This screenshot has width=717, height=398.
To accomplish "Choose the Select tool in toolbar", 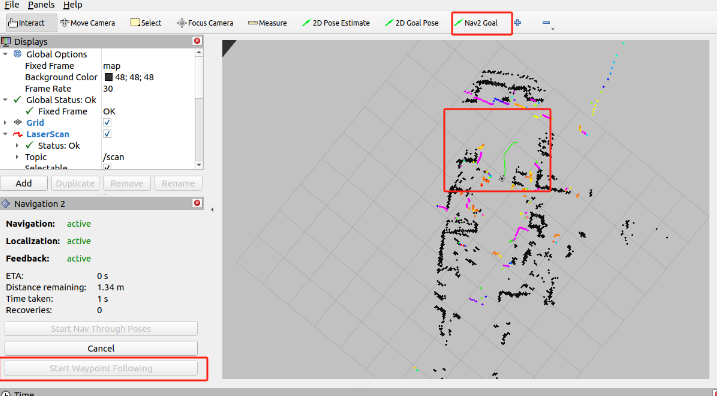I will [146, 23].
